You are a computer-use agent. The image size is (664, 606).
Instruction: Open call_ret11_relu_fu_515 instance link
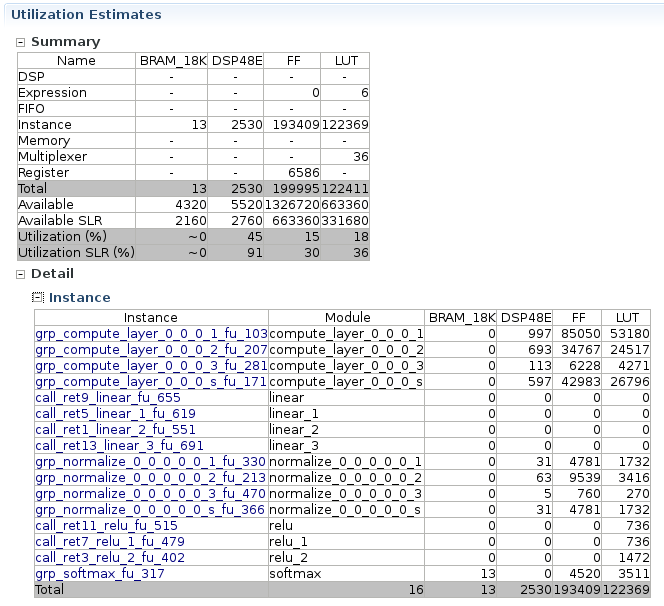(106, 526)
